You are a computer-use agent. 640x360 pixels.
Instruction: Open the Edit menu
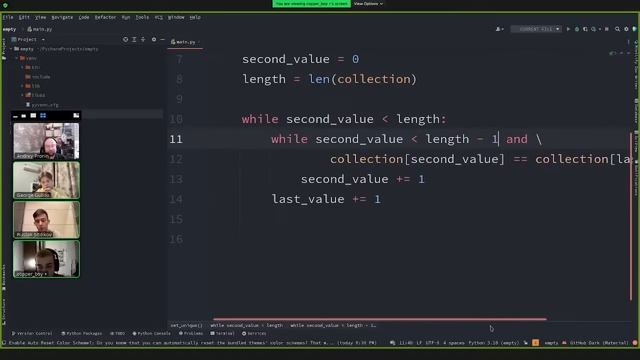[24, 17]
